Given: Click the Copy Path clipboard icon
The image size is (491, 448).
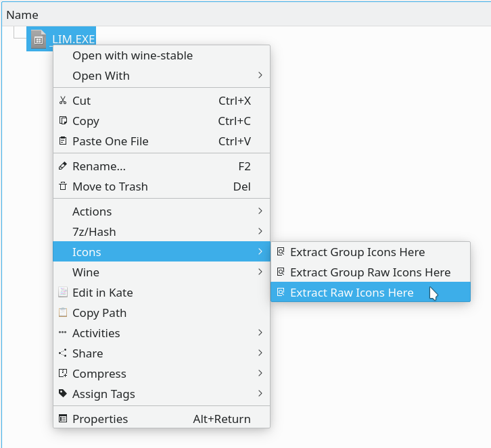Looking at the screenshot, I should (x=63, y=313).
